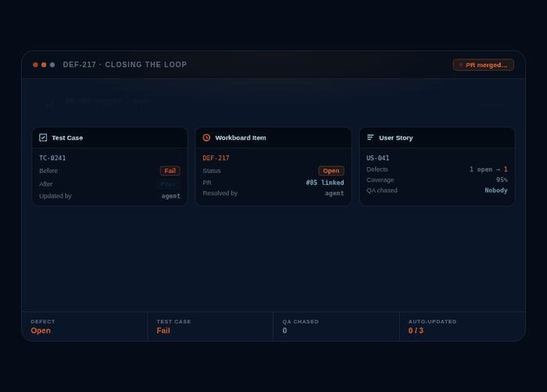Click the PR merged… status pill
The image size is (547, 392).
coord(483,65)
